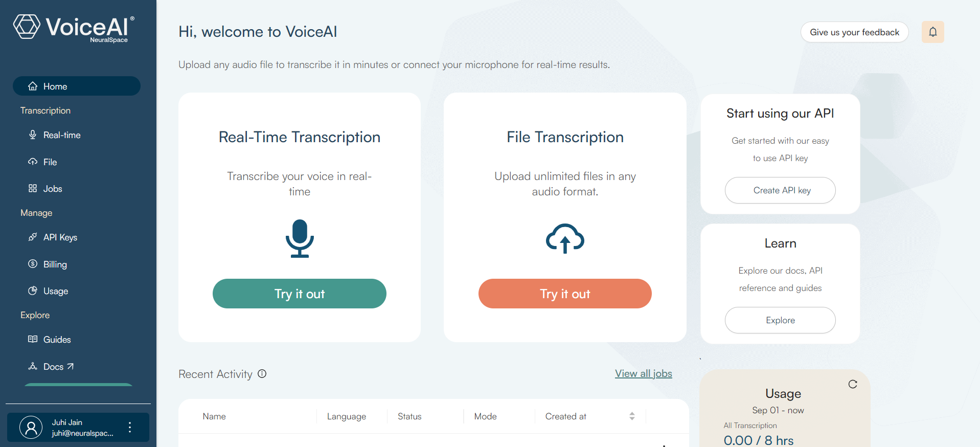This screenshot has width=980, height=447.
Task: Click the Billing dollar icon
Action: pyautogui.click(x=33, y=264)
